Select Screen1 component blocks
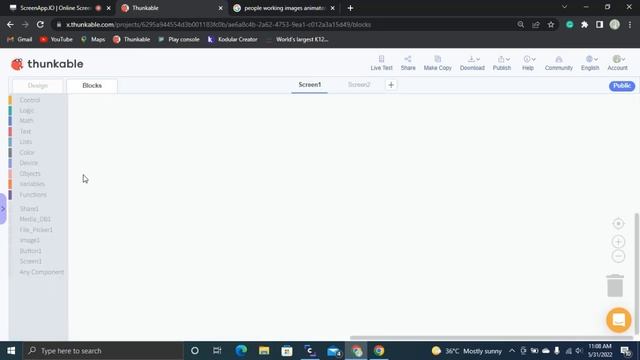Viewport: 640px width, 360px height. tap(31, 261)
